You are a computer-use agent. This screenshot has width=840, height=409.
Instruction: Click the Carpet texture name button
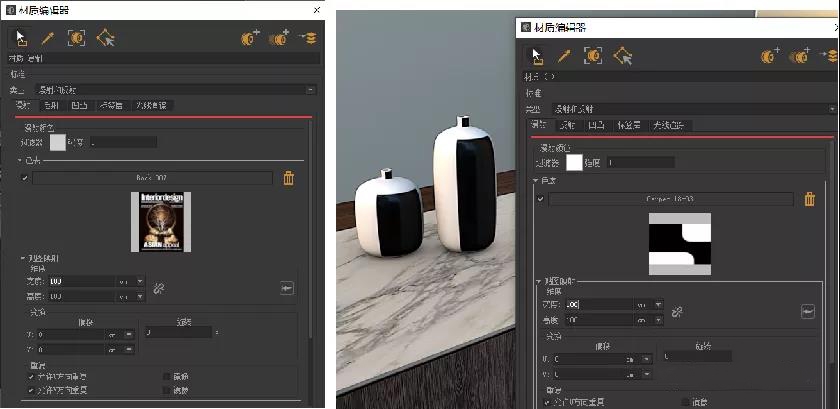[671, 199]
